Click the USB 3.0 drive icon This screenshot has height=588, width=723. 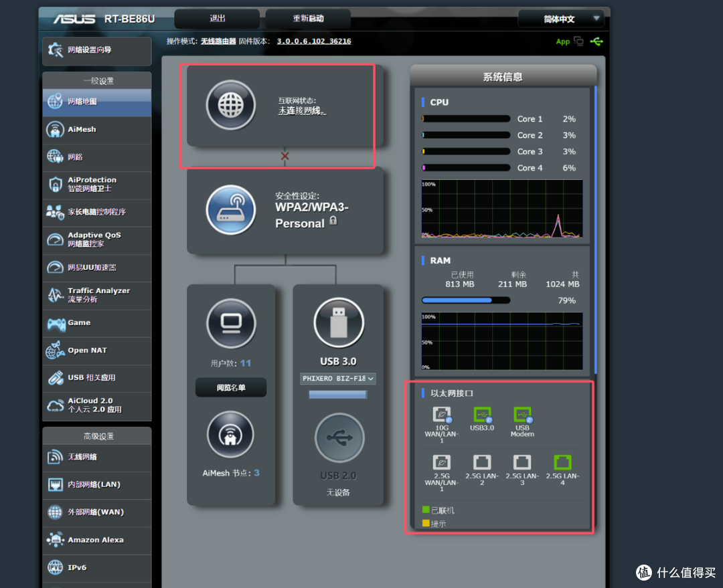pyautogui.click(x=339, y=323)
